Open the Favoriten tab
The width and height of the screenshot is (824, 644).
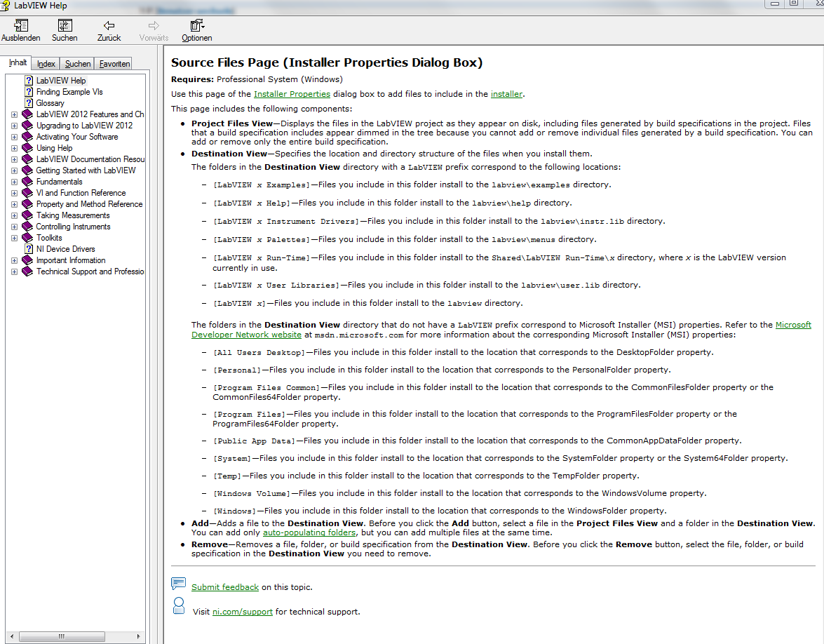114,64
